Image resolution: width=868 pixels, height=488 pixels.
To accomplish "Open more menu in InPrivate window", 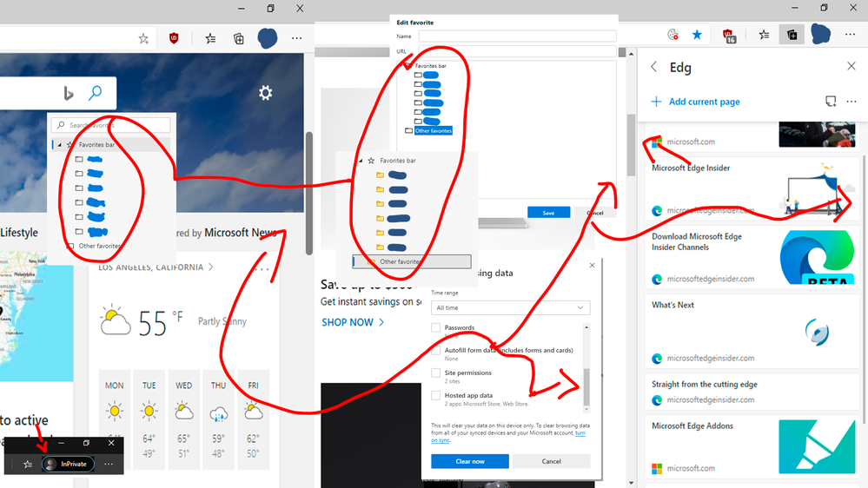I will coord(109,465).
